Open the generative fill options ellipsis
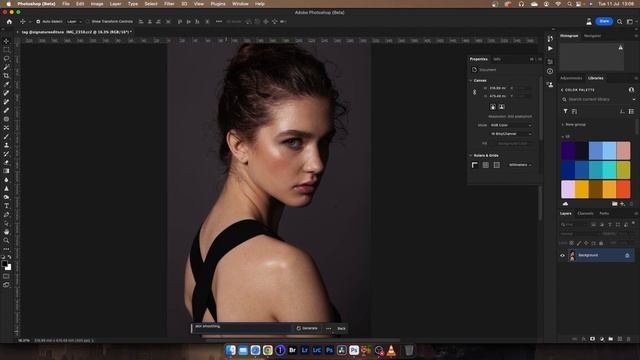640x360 pixels. coord(329,329)
